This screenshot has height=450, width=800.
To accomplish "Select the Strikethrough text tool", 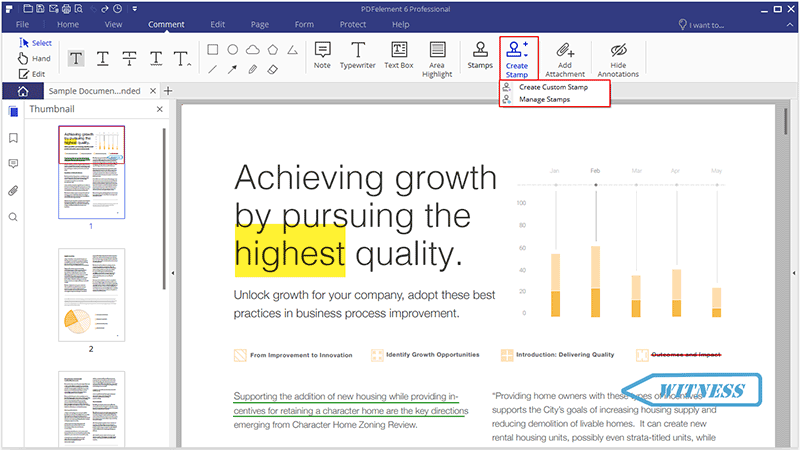I will click(x=130, y=59).
